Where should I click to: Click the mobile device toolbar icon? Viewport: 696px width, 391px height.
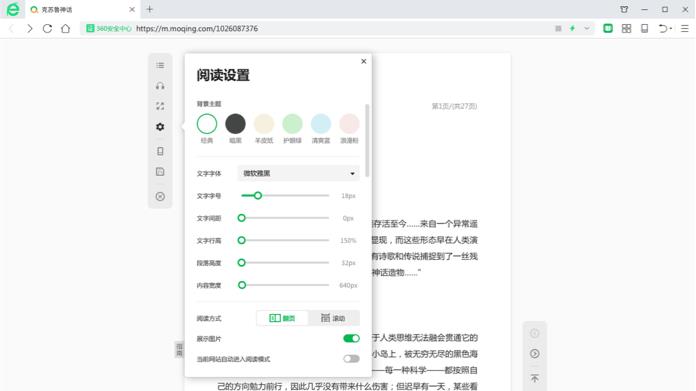(x=645, y=28)
